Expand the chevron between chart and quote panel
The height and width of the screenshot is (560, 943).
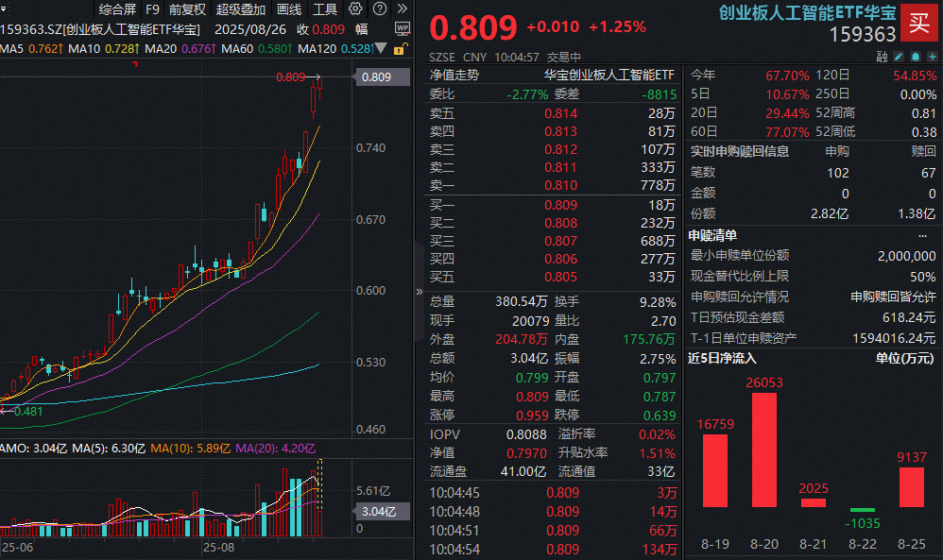[418, 293]
